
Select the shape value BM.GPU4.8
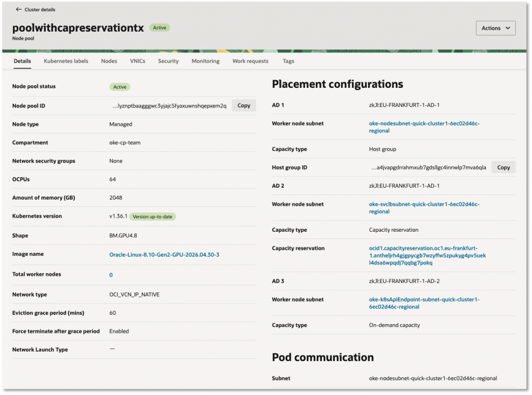pyautogui.click(x=123, y=235)
